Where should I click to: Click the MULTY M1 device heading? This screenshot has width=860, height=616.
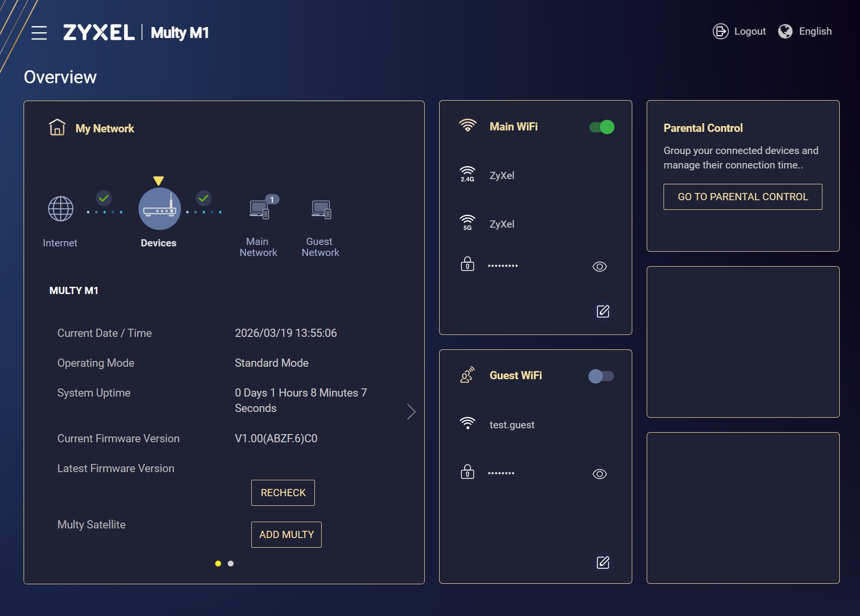click(74, 291)
